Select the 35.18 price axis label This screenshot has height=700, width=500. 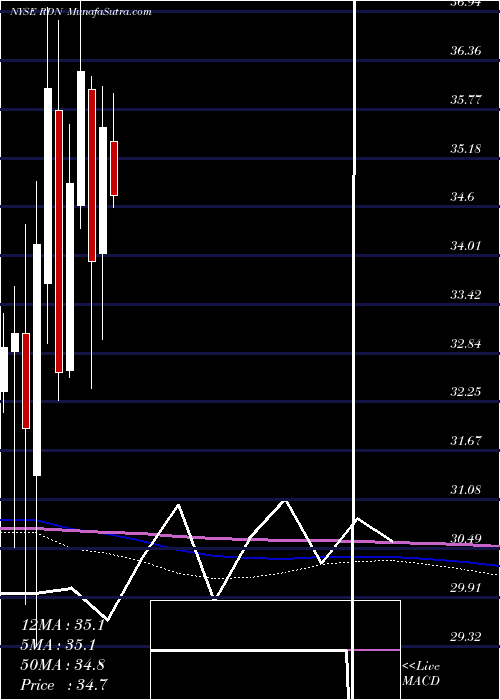pos(465,148)
